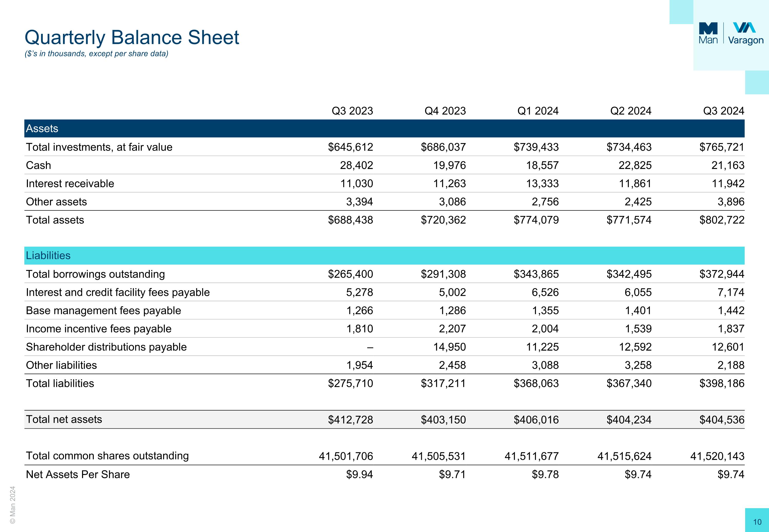Image resolution: width=769 pixels, height=532 pixels.
Task: Click the '$'s in thousands' subtitle
Action: [x=96, y=54]
